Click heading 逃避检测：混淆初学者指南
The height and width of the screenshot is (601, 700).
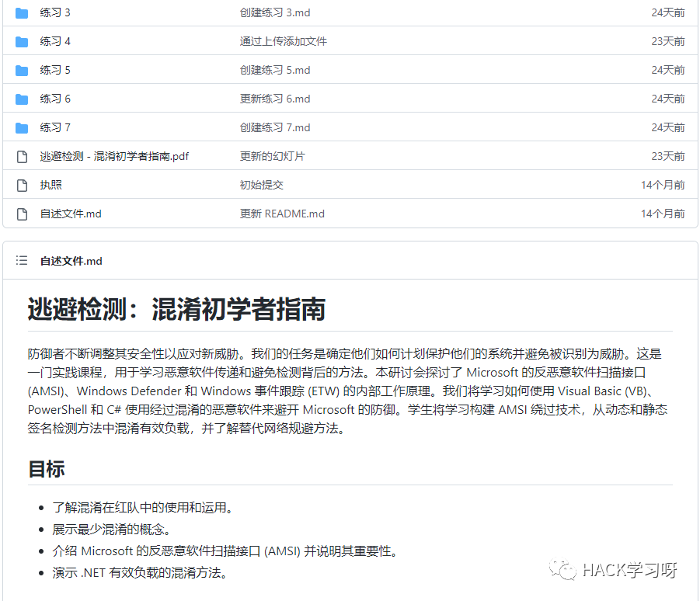point(177,309)
